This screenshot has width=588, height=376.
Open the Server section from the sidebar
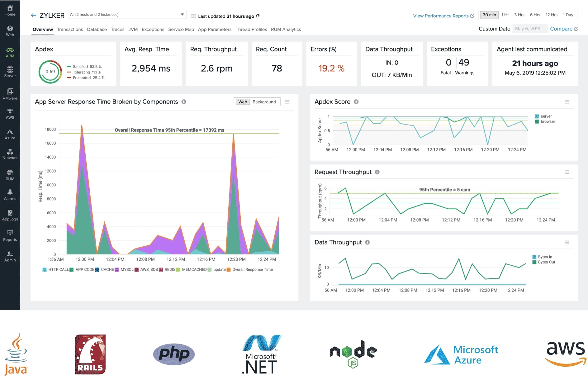coord(10,72)
